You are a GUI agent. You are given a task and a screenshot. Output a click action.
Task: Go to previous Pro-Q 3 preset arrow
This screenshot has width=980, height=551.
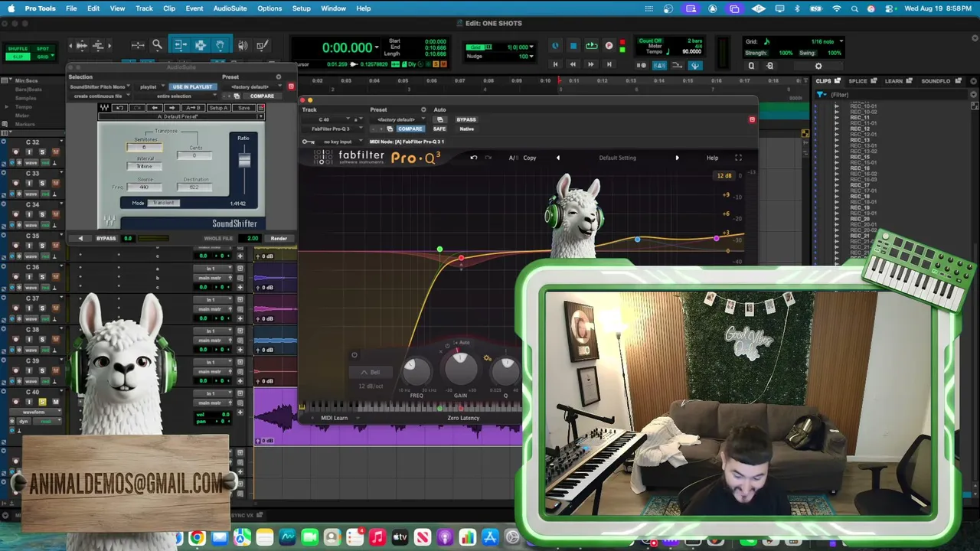tap(557, 158)
